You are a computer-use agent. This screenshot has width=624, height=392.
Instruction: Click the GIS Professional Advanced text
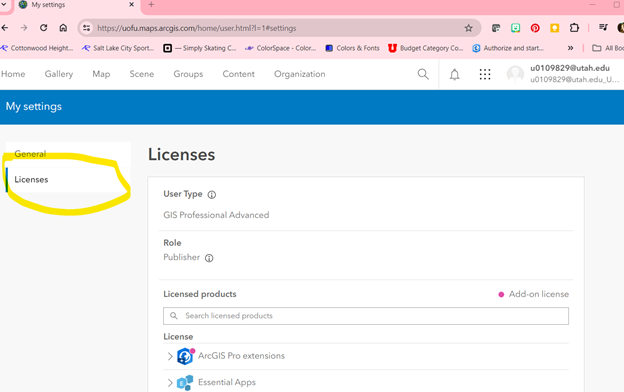(216, 215)
